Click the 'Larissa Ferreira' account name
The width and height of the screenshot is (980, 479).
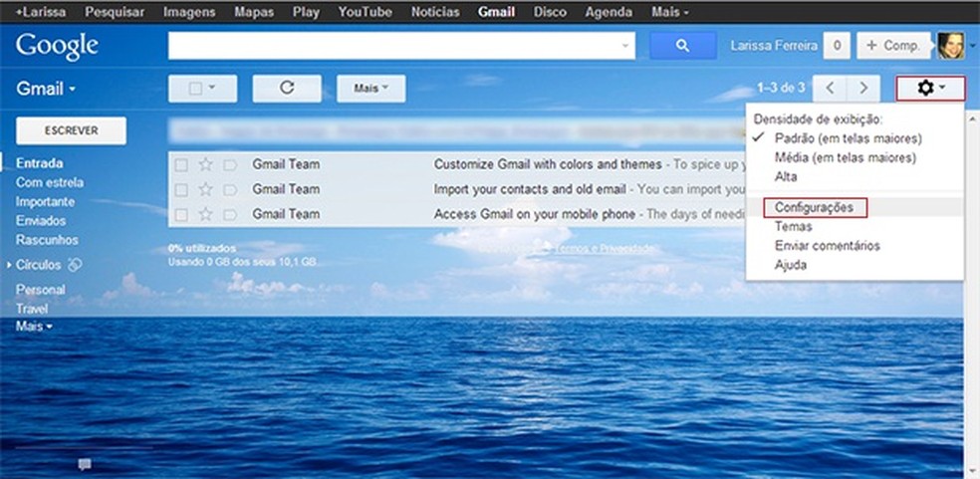tap(774, 46)
